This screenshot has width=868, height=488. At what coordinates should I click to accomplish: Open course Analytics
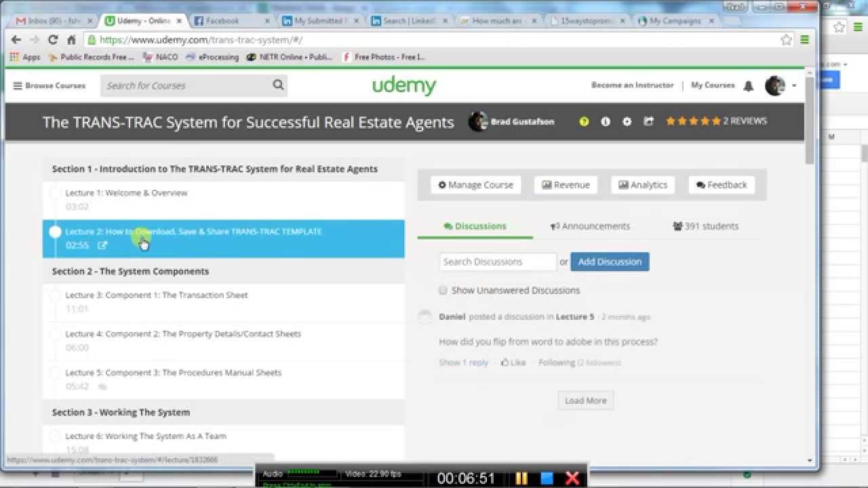(643, 185)
